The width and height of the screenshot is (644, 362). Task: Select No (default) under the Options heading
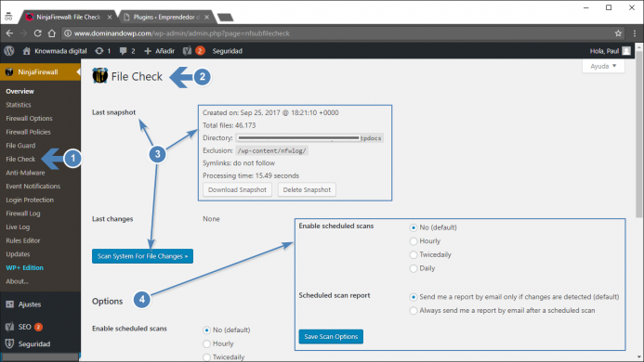pyautogui.click(x=206, y=330)
